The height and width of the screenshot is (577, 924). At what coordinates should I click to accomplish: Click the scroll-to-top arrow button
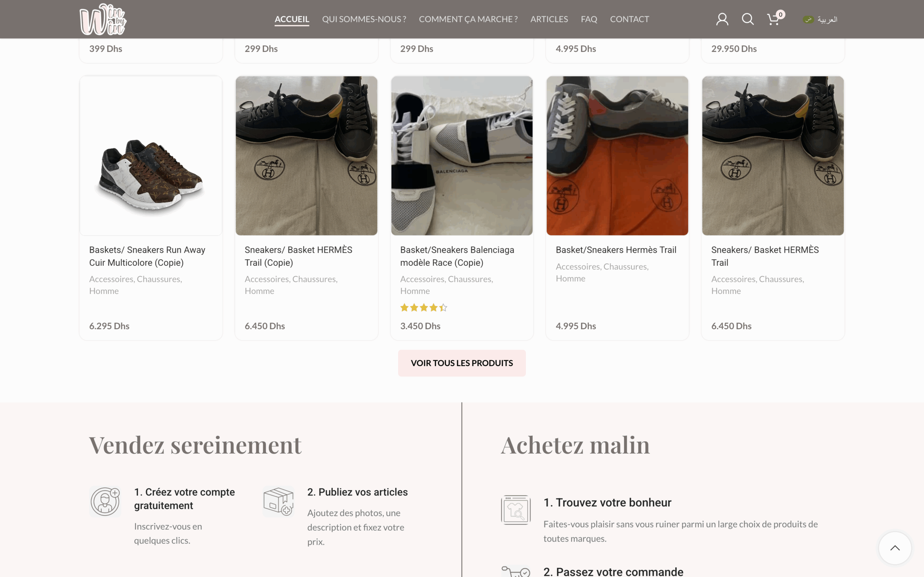[x=895, y=548]
